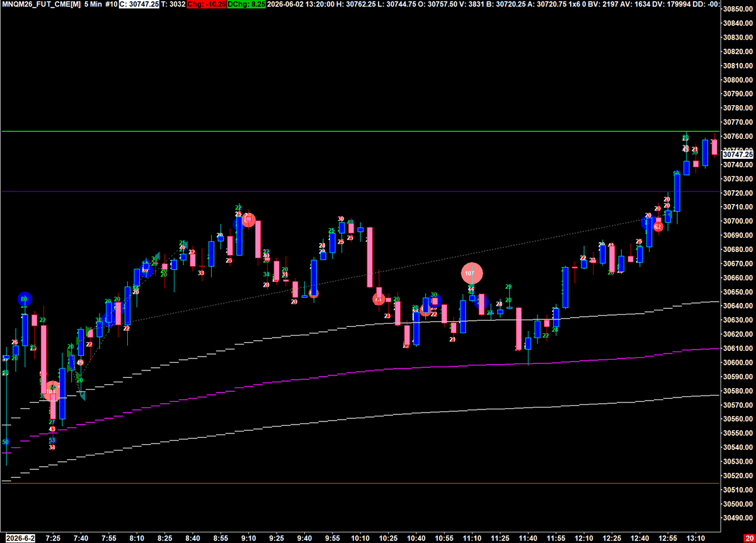This screenshot has width=756, height=543.
Task: Click the green horizontal line near 30763
Action: 359,132
